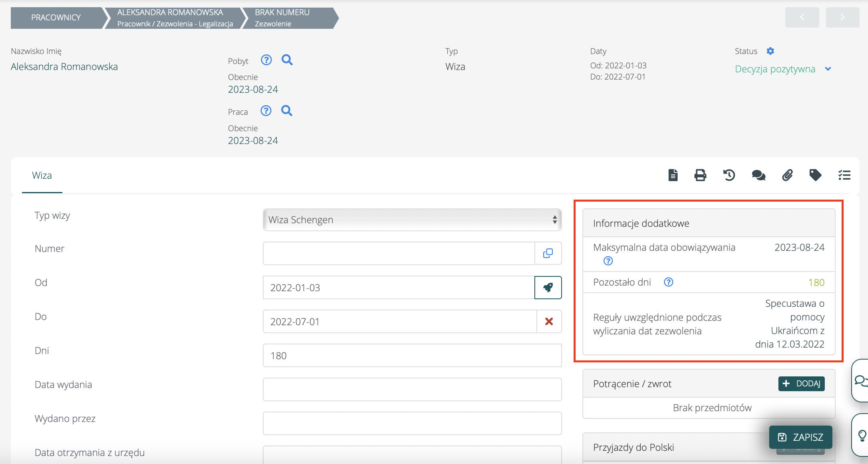Go to PRACOWNICY breadcrumb

tap(56, 18)
